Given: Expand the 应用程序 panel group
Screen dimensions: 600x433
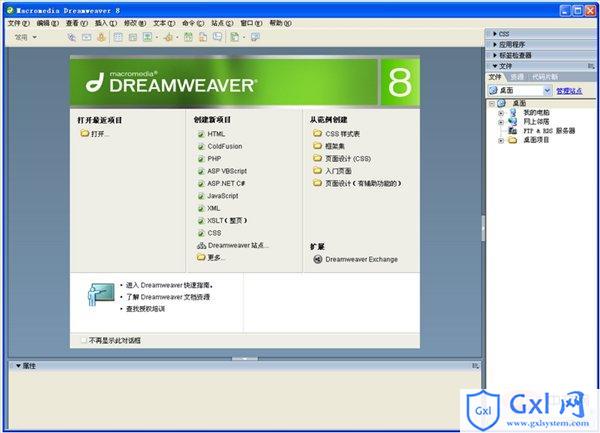Looking at the screenshot, I should point(495,44).
